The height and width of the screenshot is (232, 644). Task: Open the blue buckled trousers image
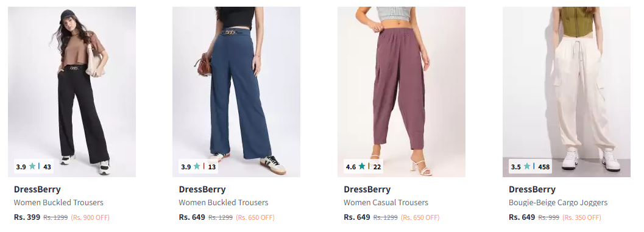point(236,91)
